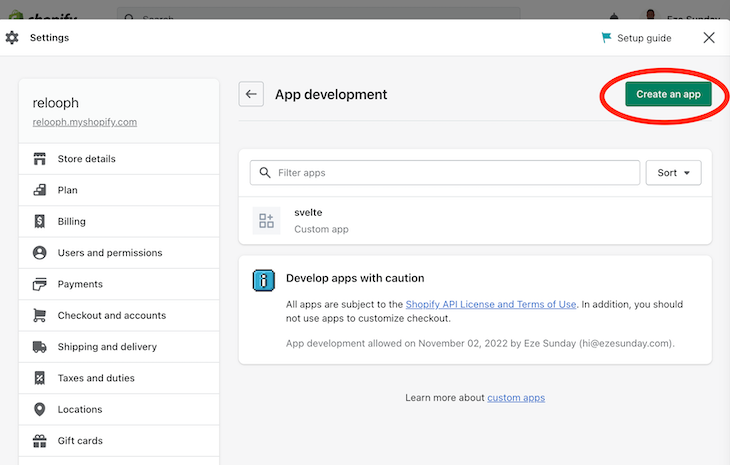
Task: Select Plan from settings sidebar
Action: 68,190
